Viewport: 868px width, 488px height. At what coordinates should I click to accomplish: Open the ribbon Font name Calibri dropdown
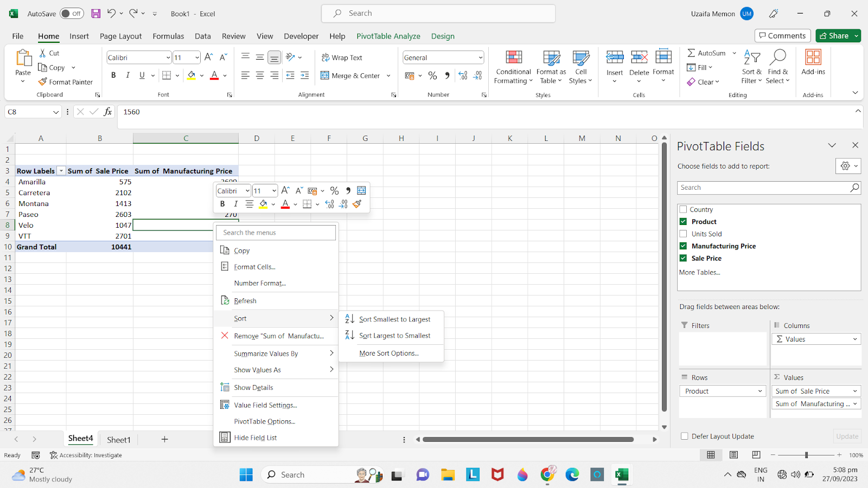click(x=168, y=57)
